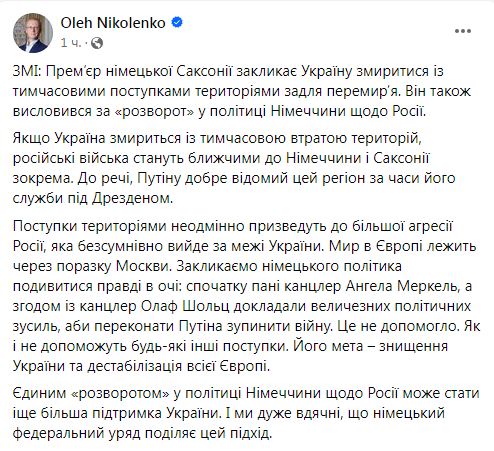Click the word Москви in the post
Viewport: 494px width, 451px height.
pos(144,266)
